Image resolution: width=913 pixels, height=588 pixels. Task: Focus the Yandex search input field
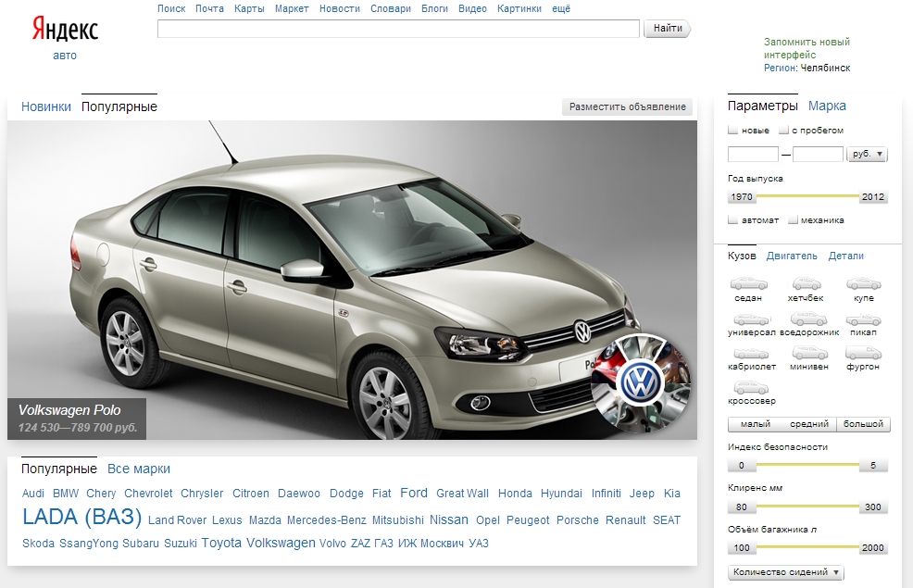[398, 29]
